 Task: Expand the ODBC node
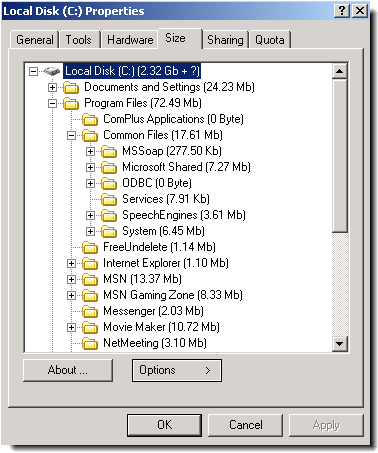tap(90, 183)
